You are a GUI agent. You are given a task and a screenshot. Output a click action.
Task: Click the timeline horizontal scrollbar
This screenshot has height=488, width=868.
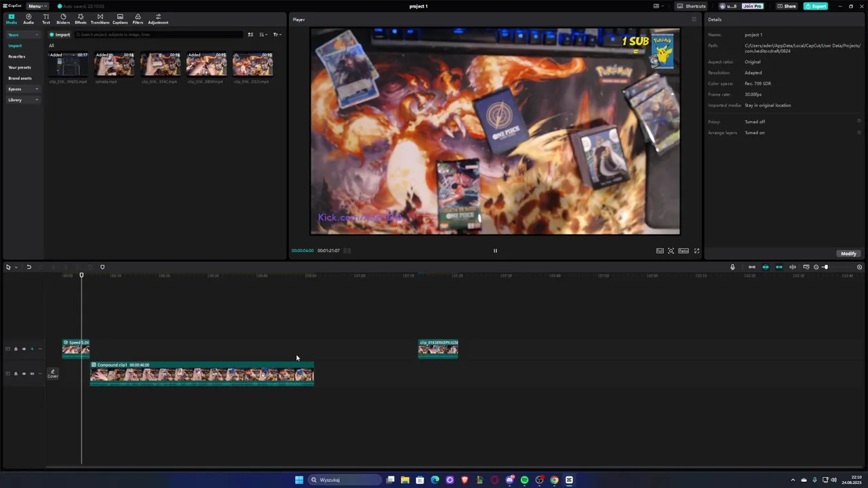coord(454,468)
